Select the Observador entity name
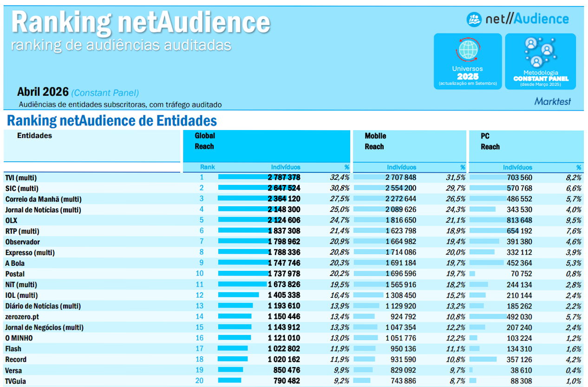 (22, 242)
